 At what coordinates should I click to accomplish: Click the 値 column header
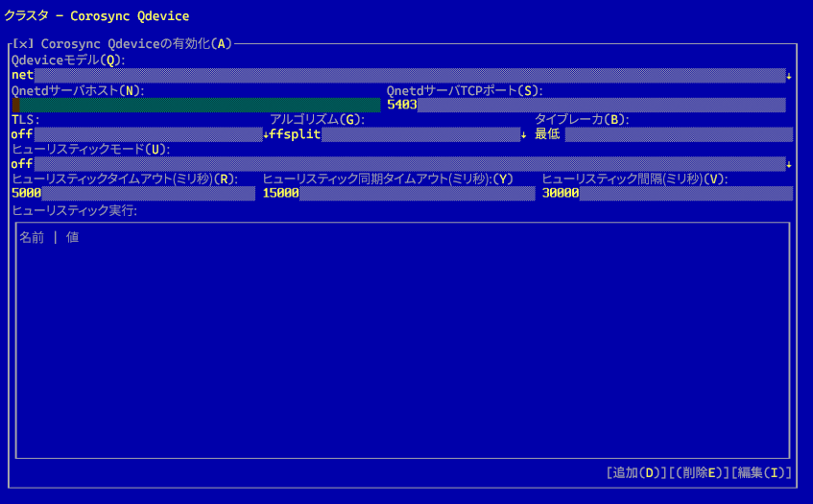point(73,237)
